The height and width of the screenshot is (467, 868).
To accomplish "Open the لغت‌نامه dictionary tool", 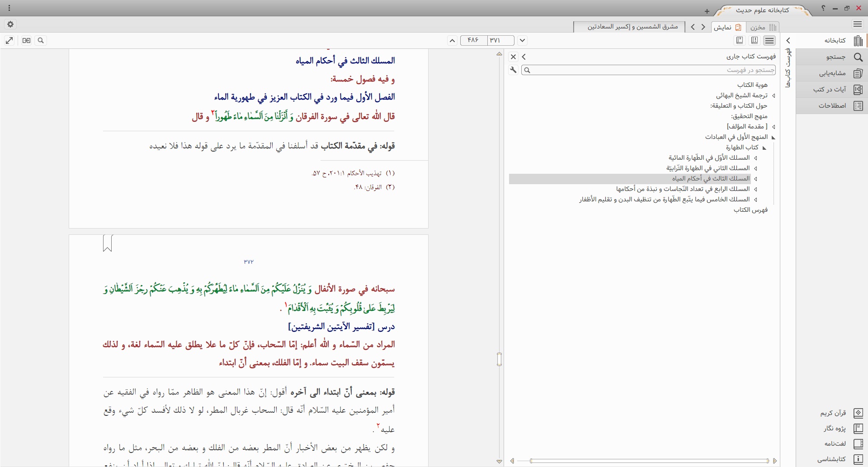I will (x=835, y=444).
